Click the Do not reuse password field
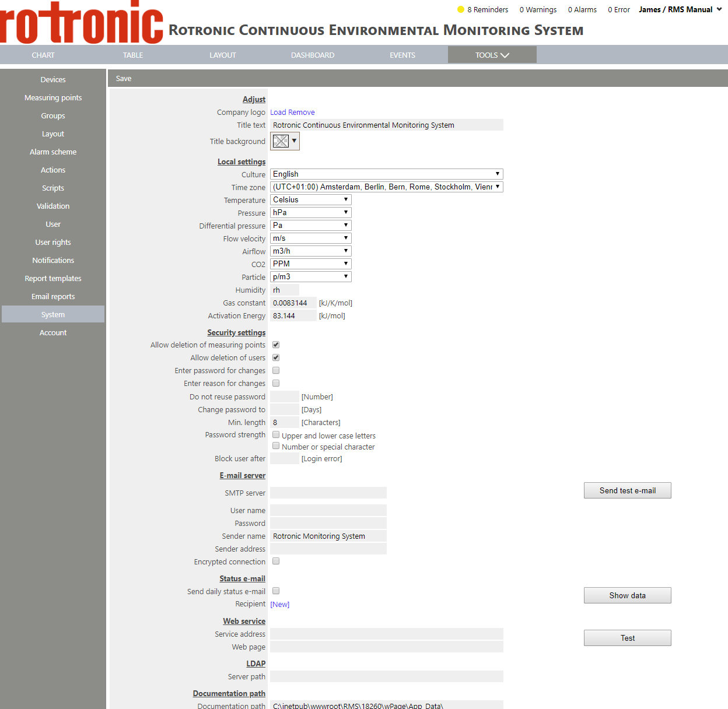 click(x=285, y=396)
